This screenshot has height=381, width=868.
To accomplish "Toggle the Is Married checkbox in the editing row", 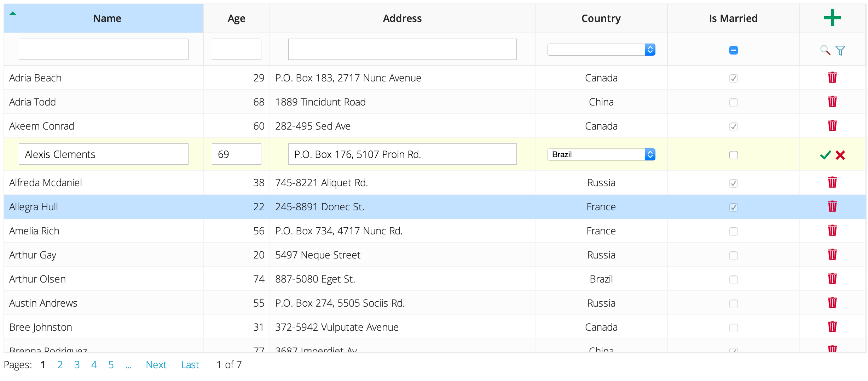I will [733, 155].
